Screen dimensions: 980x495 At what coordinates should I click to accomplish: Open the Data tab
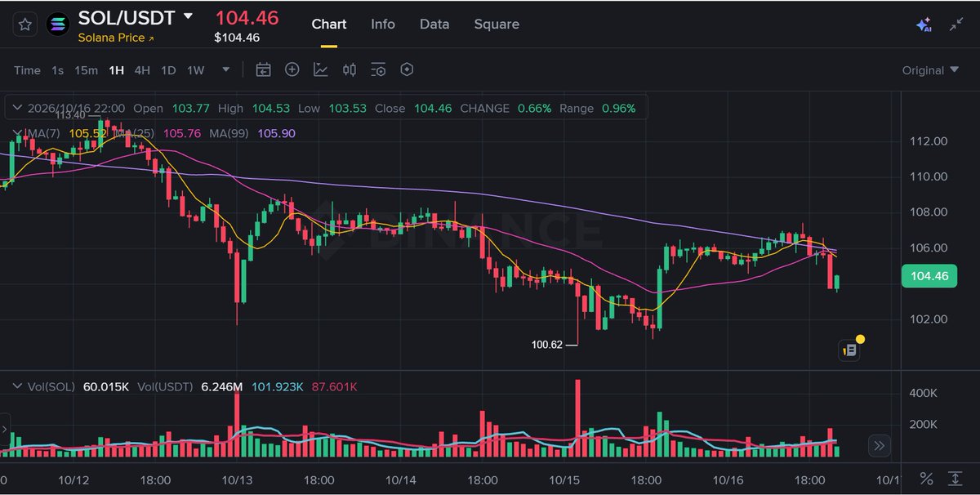pos(434,24)
